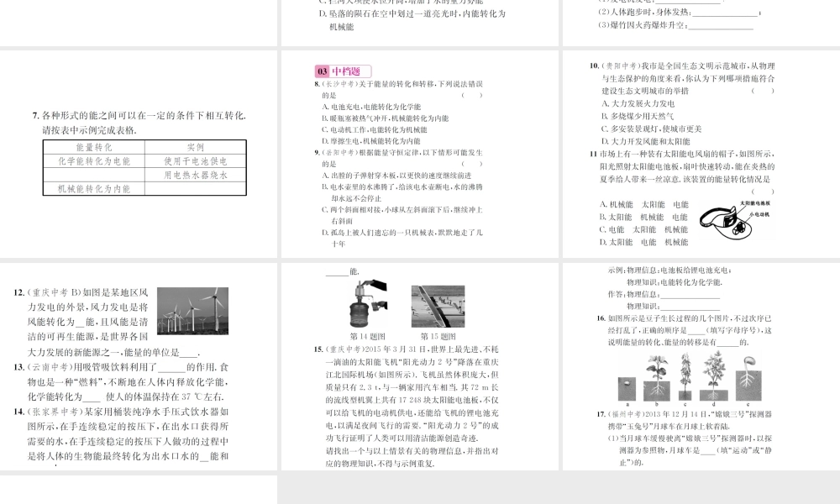Click the question 7 prompt "各种形式的能之间可以在一定的条件下相互转化"
The image size is (840, 504).
point(144,115)
